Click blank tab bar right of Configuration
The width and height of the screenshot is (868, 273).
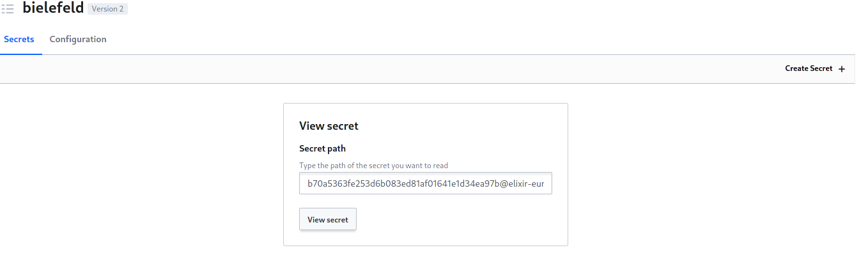(447, 40)
